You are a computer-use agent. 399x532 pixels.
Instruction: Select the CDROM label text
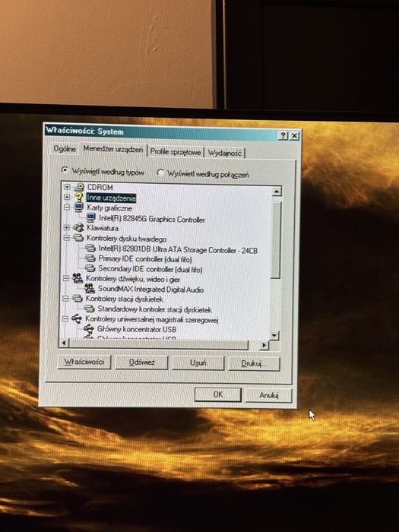(100, 187)
